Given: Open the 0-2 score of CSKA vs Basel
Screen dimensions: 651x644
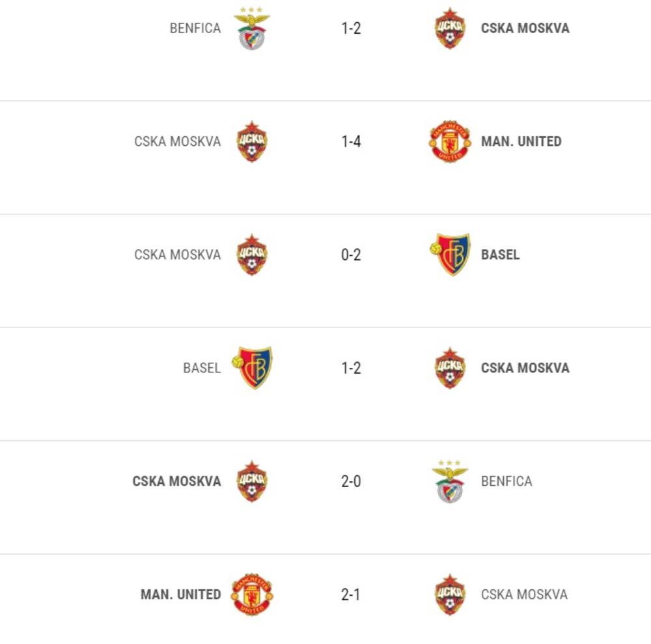Looking at the screenshot, I should (x=351, y=255).
